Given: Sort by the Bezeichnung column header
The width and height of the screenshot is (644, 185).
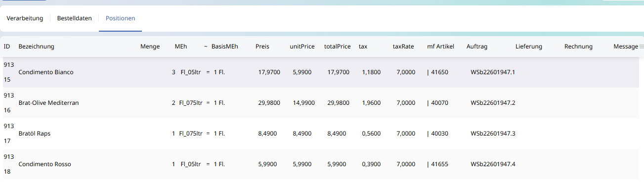Looking at the screenshot, I should [x=36, y=46].
